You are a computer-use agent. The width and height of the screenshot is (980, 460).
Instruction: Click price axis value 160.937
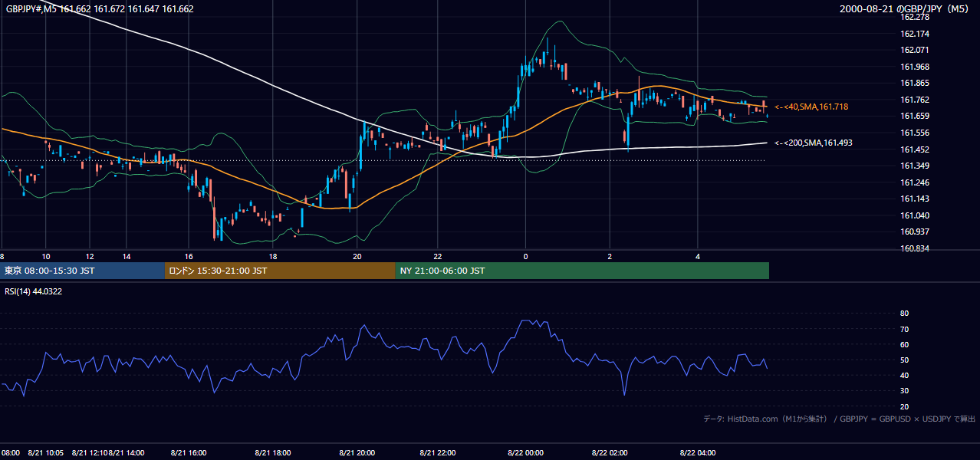click(914, 232)
